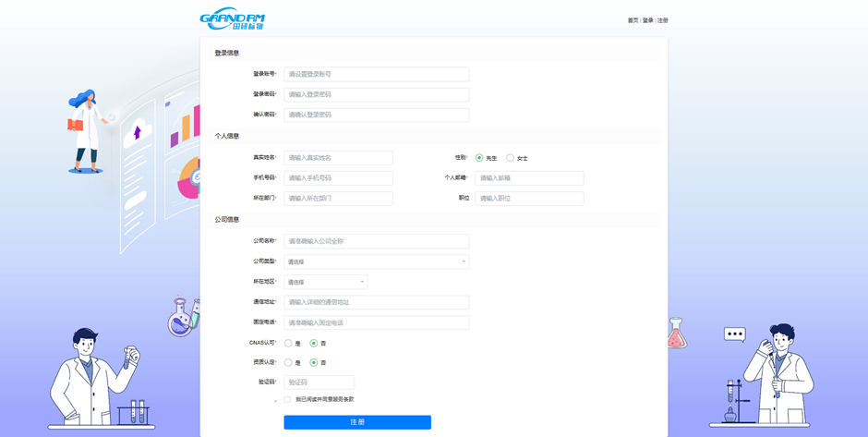The image size is (868, 437).
Task: Open the 首页 home link
Action: point(633,20)
